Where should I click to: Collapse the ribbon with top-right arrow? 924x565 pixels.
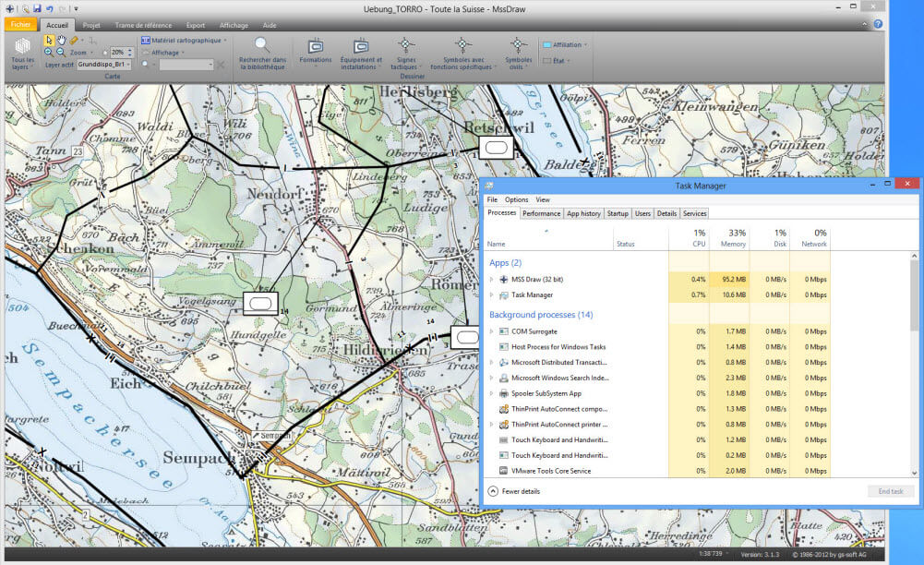865,24
